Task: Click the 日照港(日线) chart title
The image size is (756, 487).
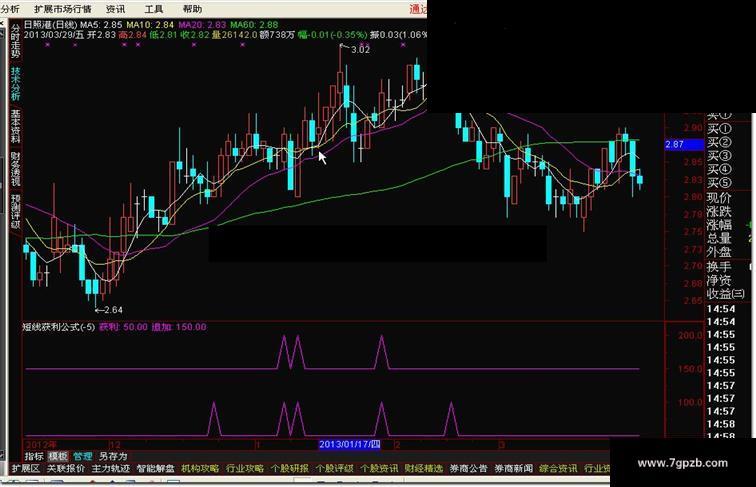Action: coord(50,25)
